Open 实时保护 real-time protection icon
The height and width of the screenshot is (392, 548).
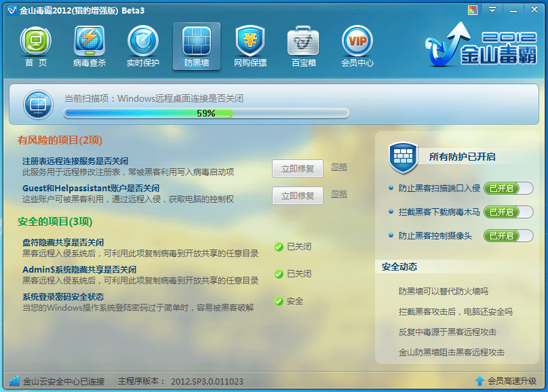(x=143, y=47)
